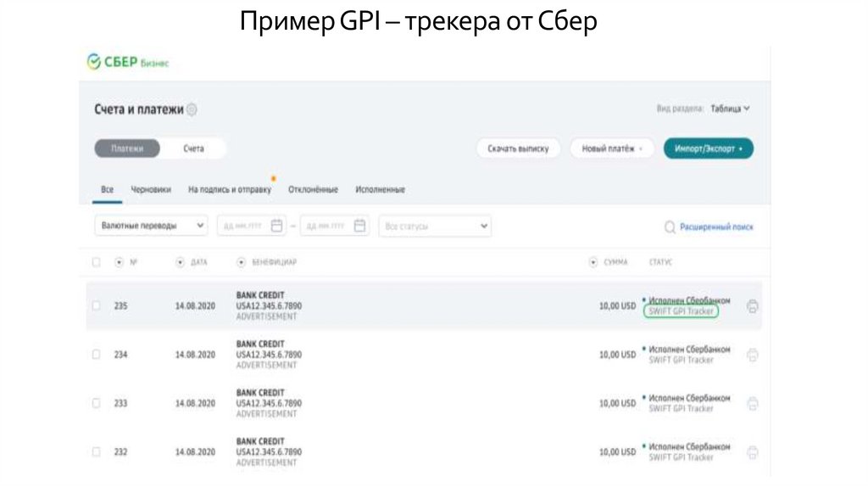Viewport: 868px width, 487px height.
Task: Click the end date input field
Action: [x=335, y=226]
